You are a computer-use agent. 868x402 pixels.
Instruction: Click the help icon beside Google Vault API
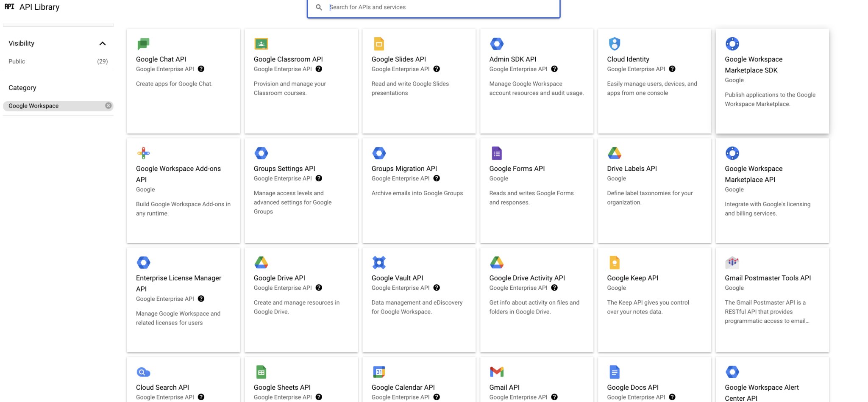(437, 288)
